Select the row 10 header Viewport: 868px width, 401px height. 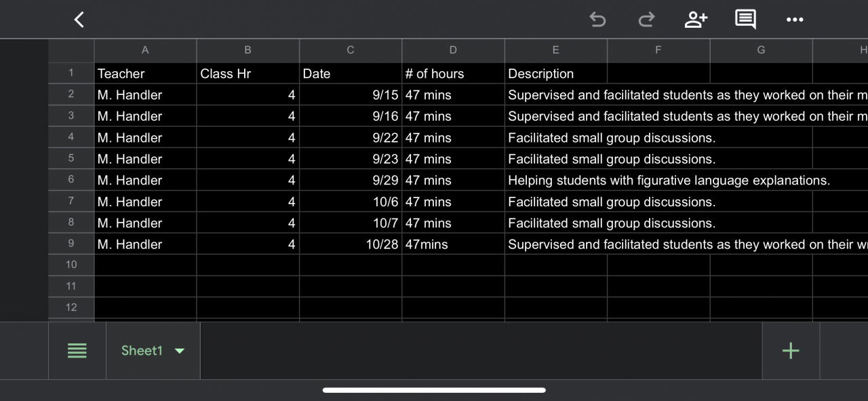click(x=71, y=265)
